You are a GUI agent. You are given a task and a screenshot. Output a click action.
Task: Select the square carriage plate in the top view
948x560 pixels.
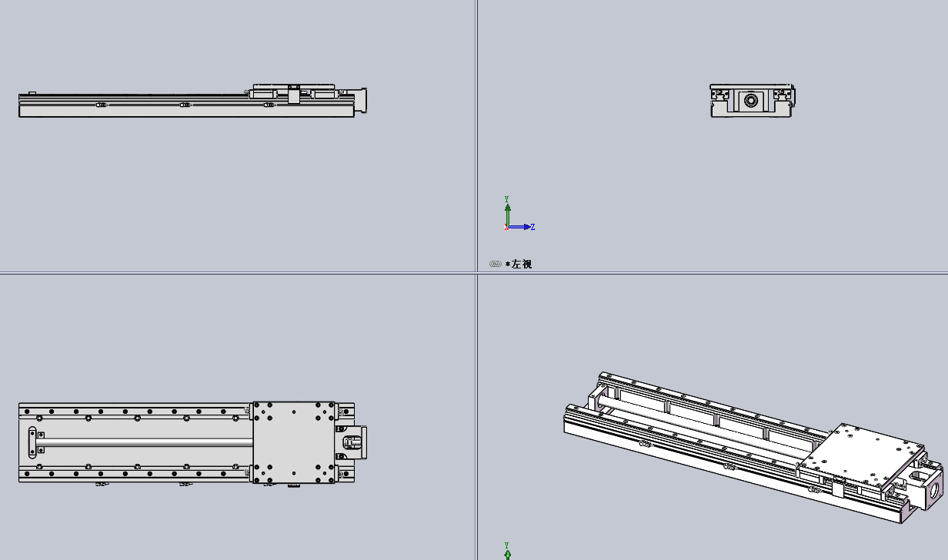pyautogui.click(x=292, y=440)
